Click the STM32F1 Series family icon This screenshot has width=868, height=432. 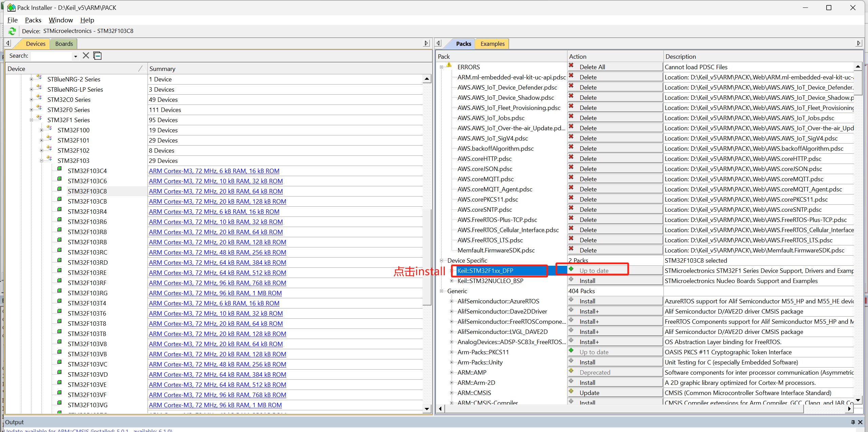coord(39,118)
